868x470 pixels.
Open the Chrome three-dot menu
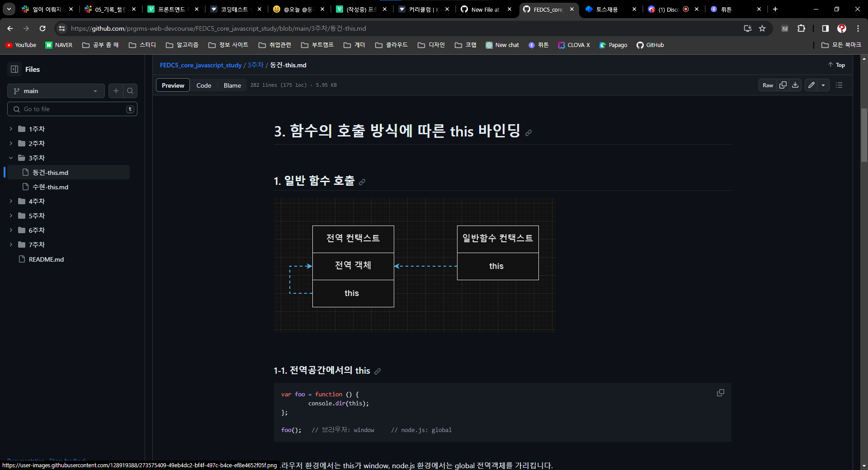[858, 28]
